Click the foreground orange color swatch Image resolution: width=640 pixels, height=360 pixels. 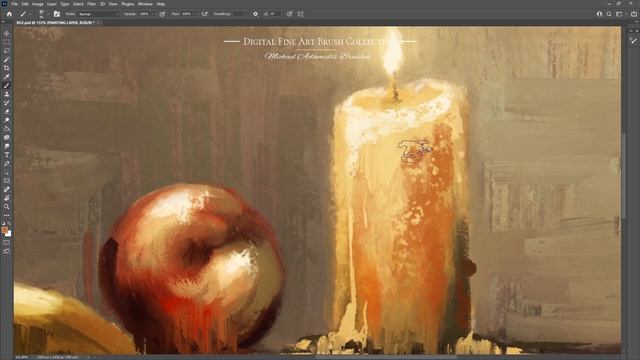(5, 230)
